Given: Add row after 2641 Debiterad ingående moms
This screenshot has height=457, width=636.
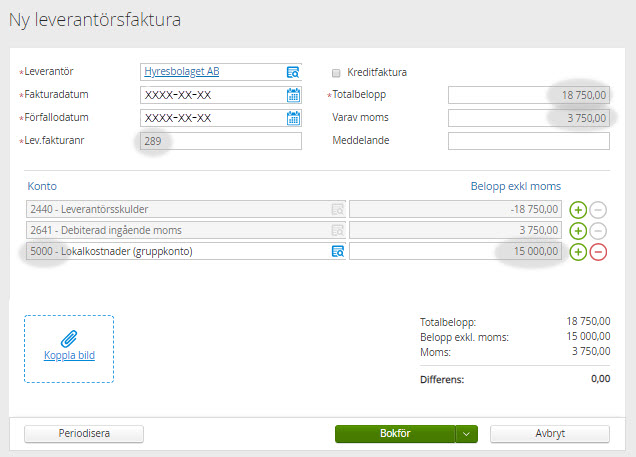Looking at the screenshot, I should tap(578, 230).
